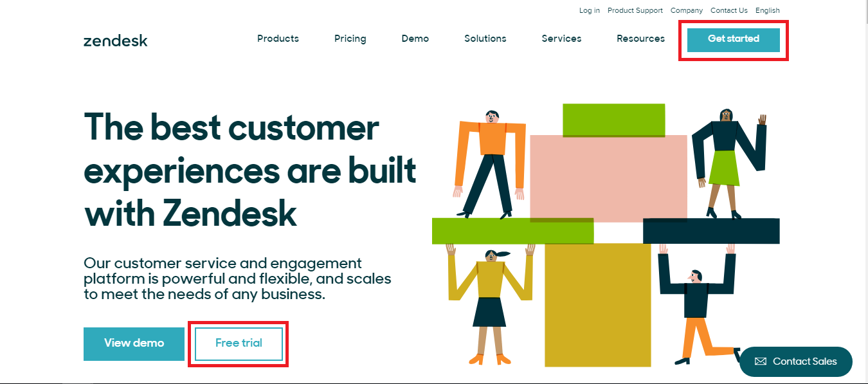Click the envelope icon beside Contact Sales
868x384 pixels.
tap(760, 361)
